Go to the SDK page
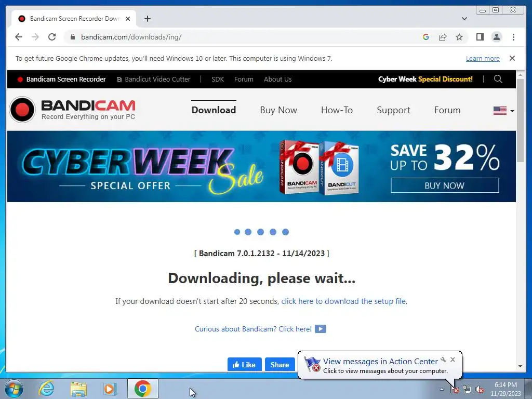Image resolution: width=532 pixels, height=399 pixels. click(218, 79)
